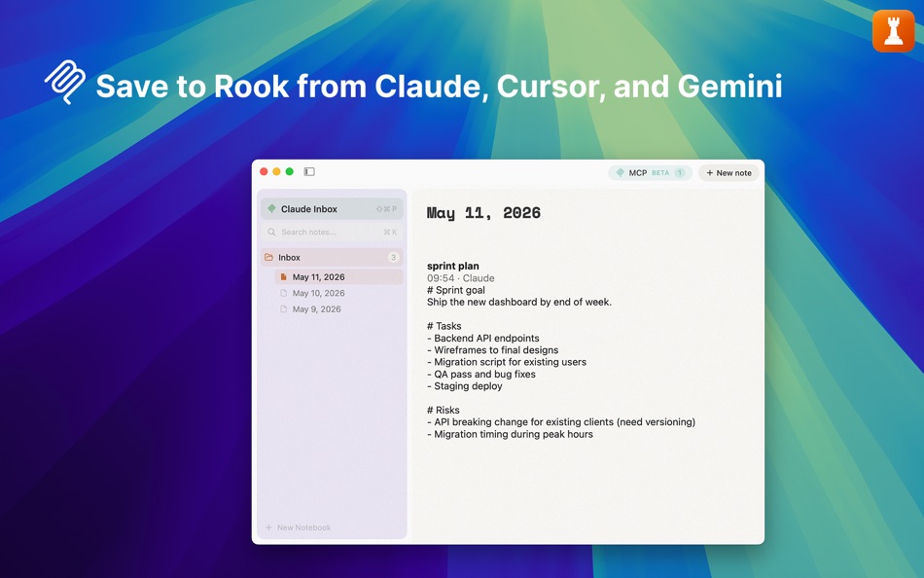Open the Claude Inbox entry
Viewport: 924px width, 578px height.
(x=332, y=209)
